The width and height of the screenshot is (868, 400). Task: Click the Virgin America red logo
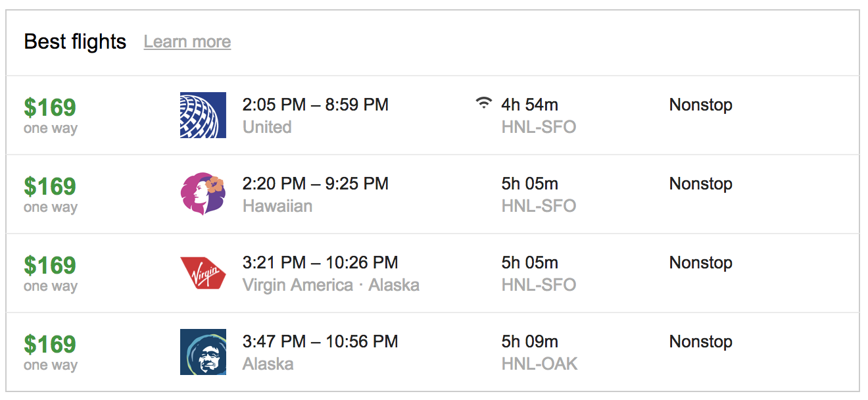(x=203, y=273)
